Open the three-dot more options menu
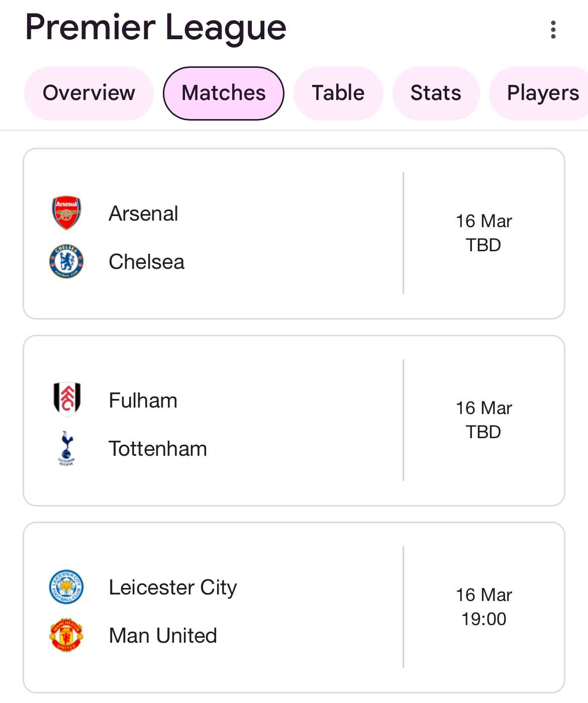 coord(553,30)
